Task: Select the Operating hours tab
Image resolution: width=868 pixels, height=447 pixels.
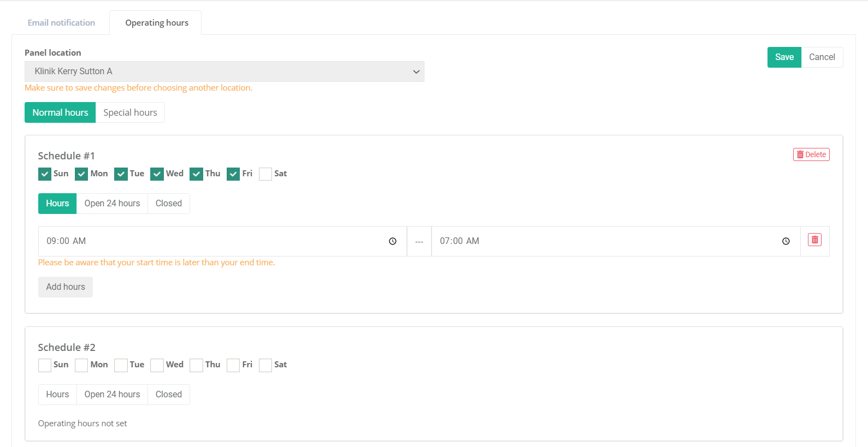Action: 156,23
